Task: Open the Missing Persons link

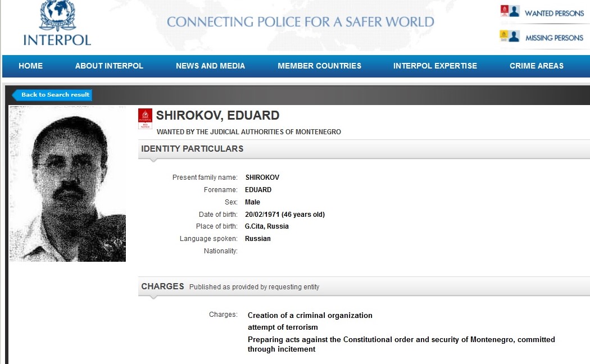Action: [554, 38]
